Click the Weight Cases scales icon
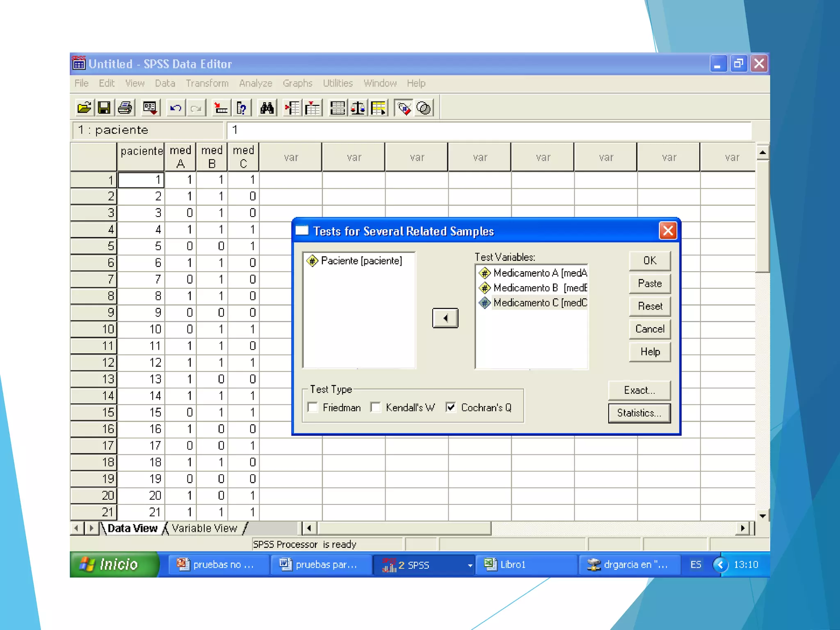 tap(358, 108)
